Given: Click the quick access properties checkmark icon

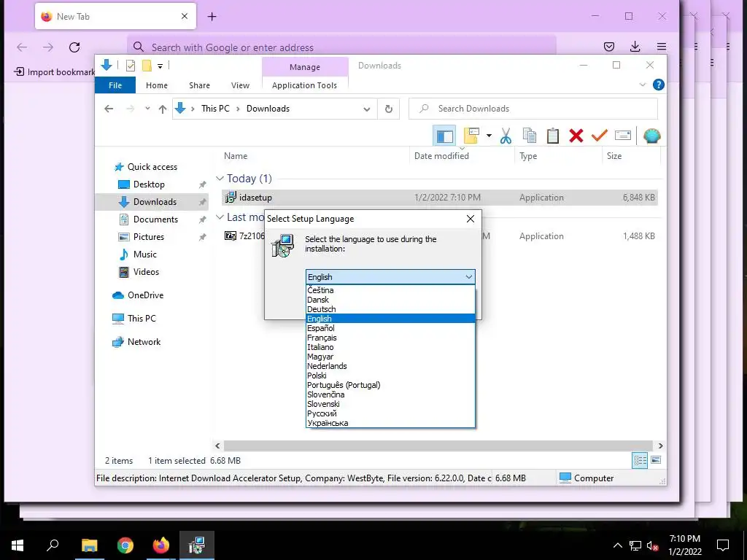Looking at the screenshot, I should point(130,66).
